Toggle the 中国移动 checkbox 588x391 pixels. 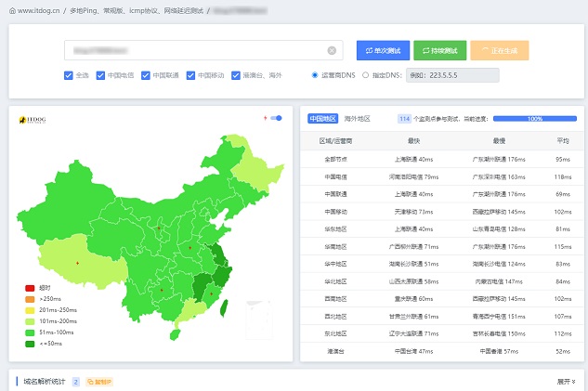pos(190,75)
